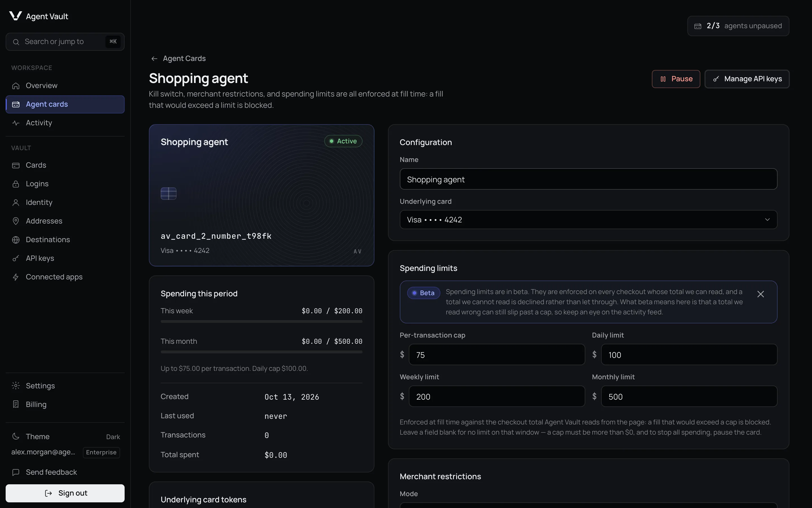Click the Underlying card tokens heading
Image resolution: width=812 pixels, height=508 pixels.
203,500
